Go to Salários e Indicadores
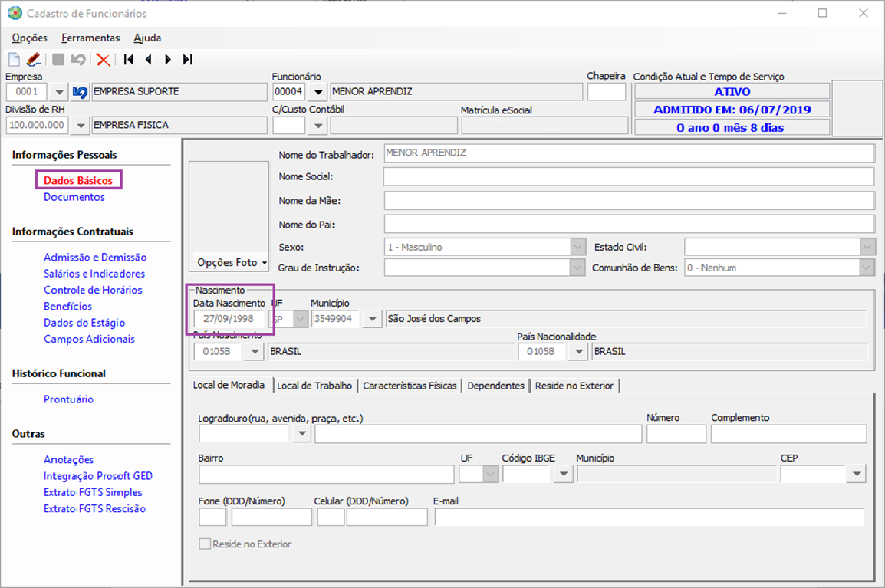The width and height of the screenshot is (885, 588). (94, 274)
